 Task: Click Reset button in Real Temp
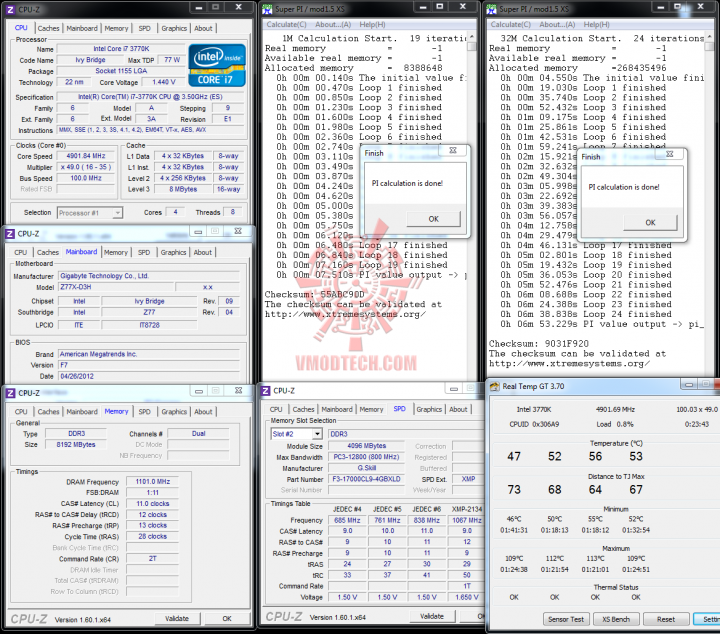[666, 619]
